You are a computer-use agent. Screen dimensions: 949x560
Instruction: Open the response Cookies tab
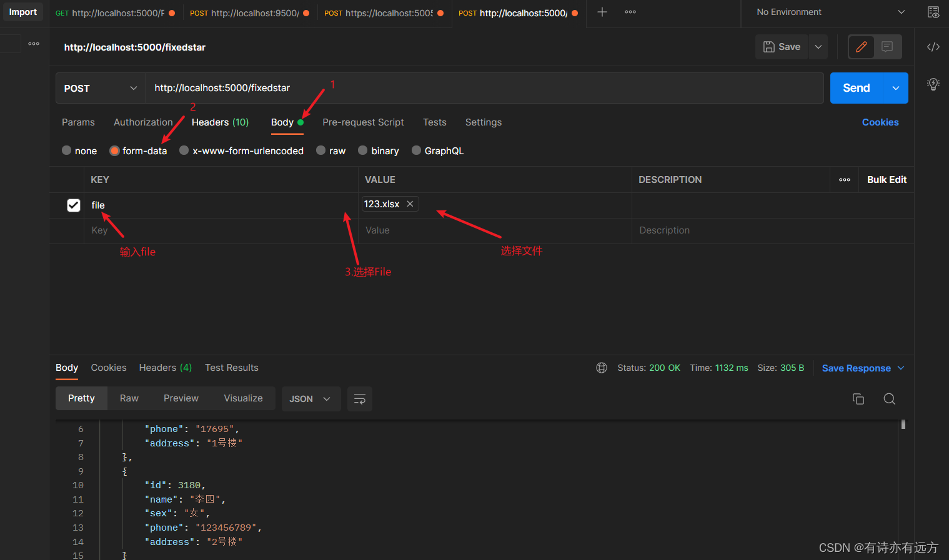coord(109,368)
